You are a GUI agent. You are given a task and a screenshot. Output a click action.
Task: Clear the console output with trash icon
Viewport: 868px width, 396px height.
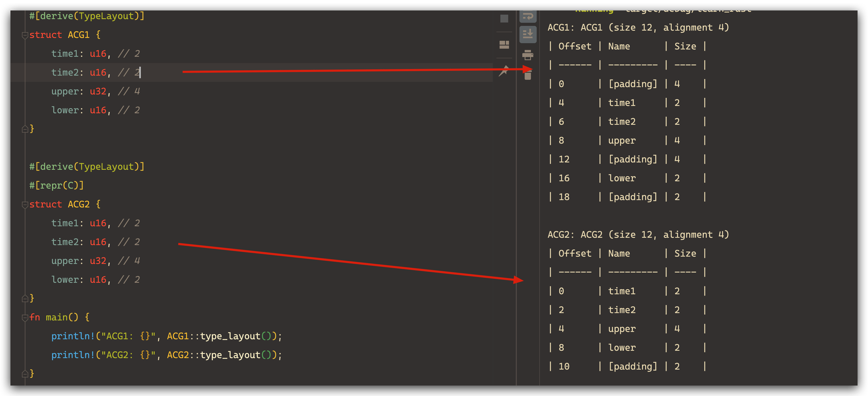coord(528,76)
